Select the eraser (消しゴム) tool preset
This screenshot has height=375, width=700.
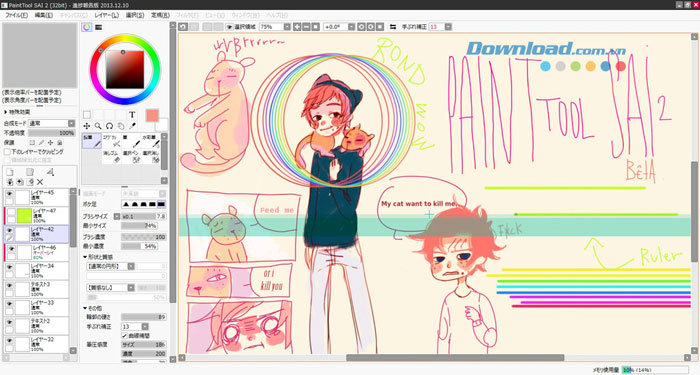(x=112, y=157)
